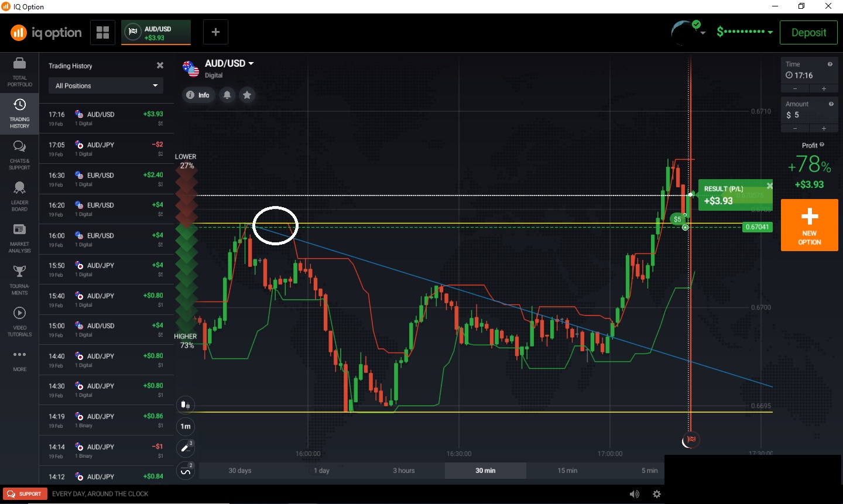Show asset Info for AUD/USD
Image resolution: width=843 pixels, height=504 pixels.
pyautogui.click(x=198, y=95)
